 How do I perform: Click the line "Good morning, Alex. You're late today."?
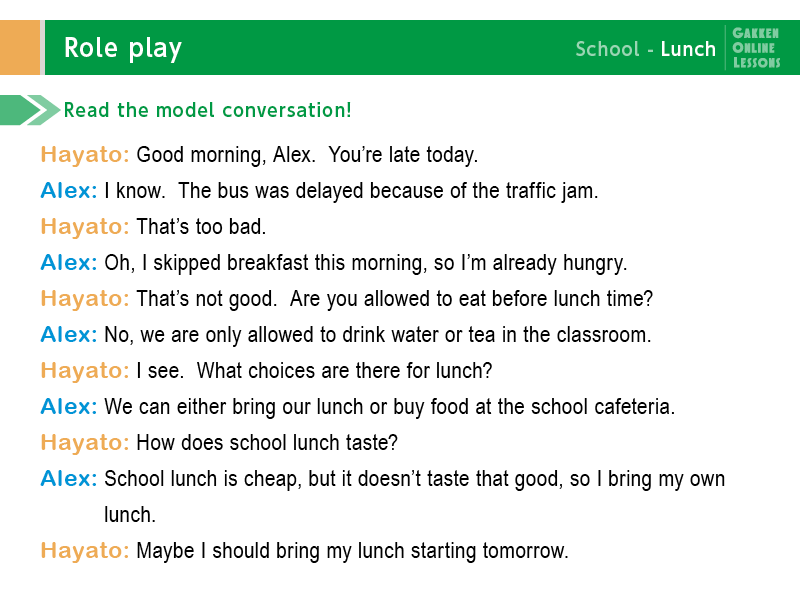[x=307, y=155]
